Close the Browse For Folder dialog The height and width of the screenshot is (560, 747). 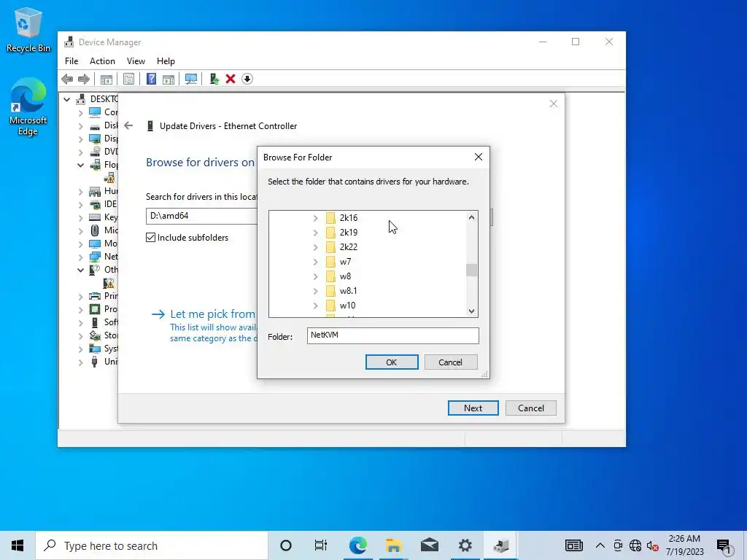coord(479,157)
